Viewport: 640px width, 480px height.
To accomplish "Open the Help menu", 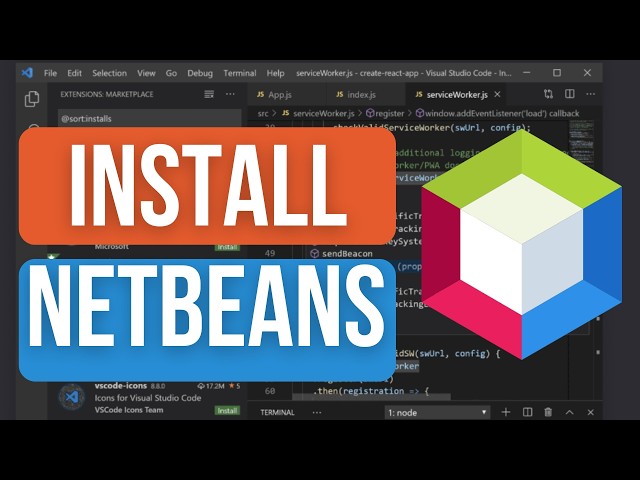I will (x=276, y=73).
